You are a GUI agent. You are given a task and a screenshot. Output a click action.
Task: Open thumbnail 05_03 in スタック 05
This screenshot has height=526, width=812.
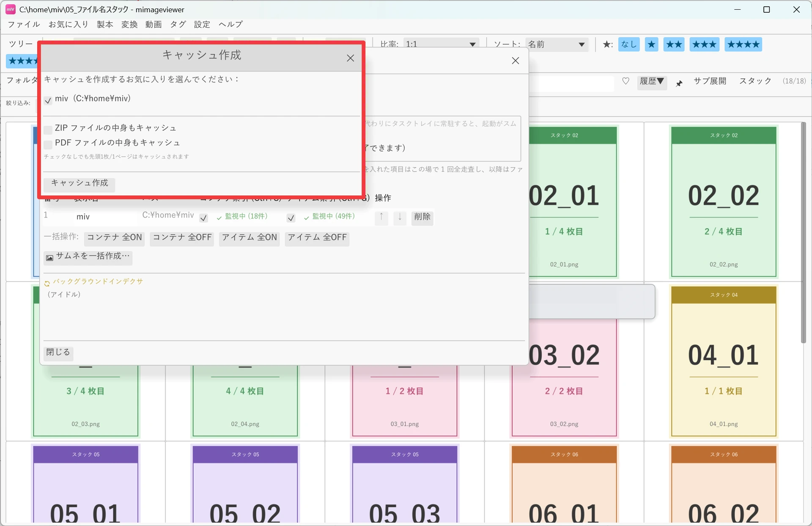pyautogui.click(x=405, y=484)
